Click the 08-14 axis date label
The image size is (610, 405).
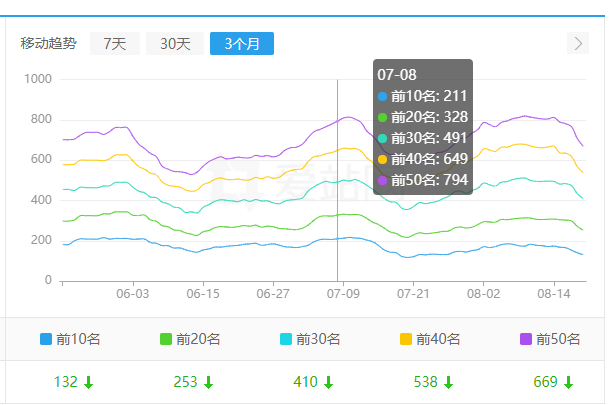coord(554,294)
